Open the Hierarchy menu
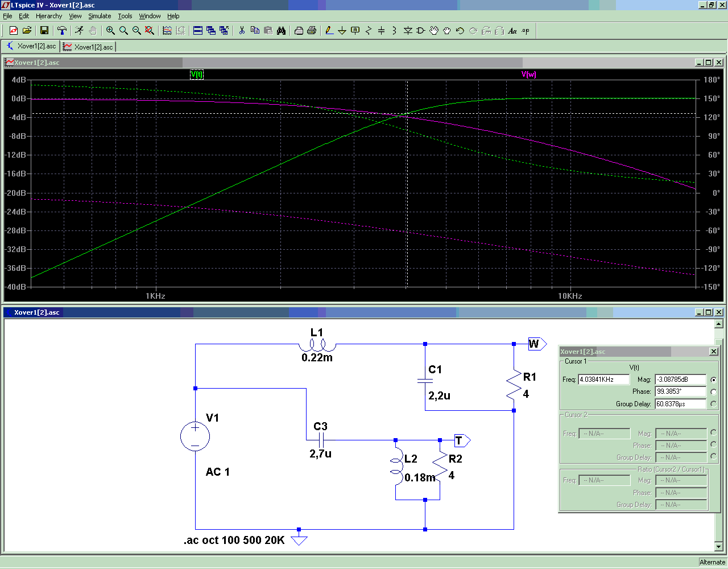 pos(49,16)
